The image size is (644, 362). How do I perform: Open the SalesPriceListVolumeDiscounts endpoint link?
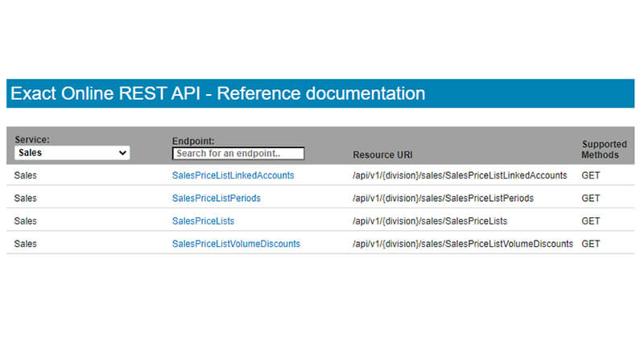coord(236,244)
